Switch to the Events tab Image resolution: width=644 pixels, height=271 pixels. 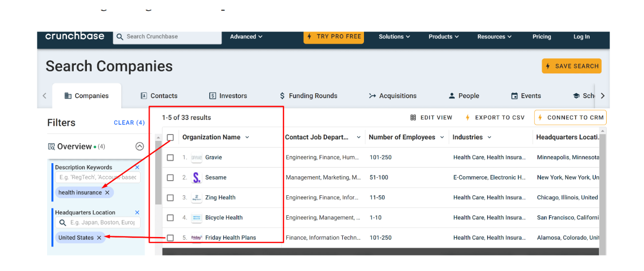tap(526, 96)
